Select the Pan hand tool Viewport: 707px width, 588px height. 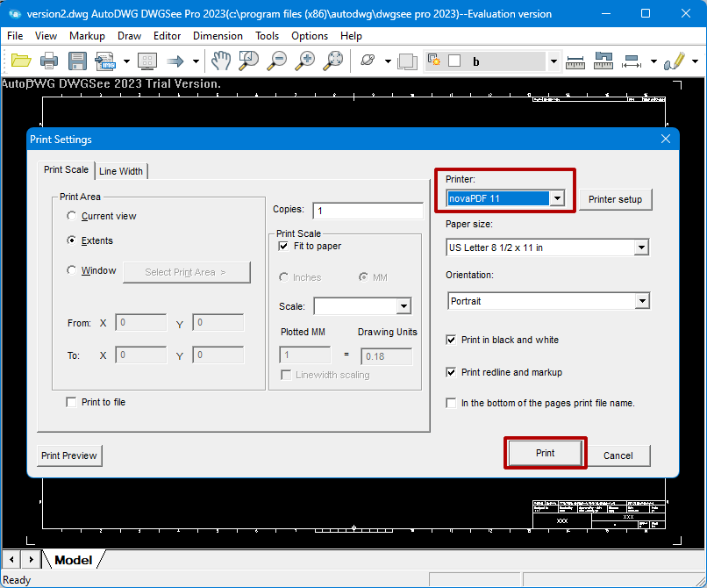(x=220, y=61)
